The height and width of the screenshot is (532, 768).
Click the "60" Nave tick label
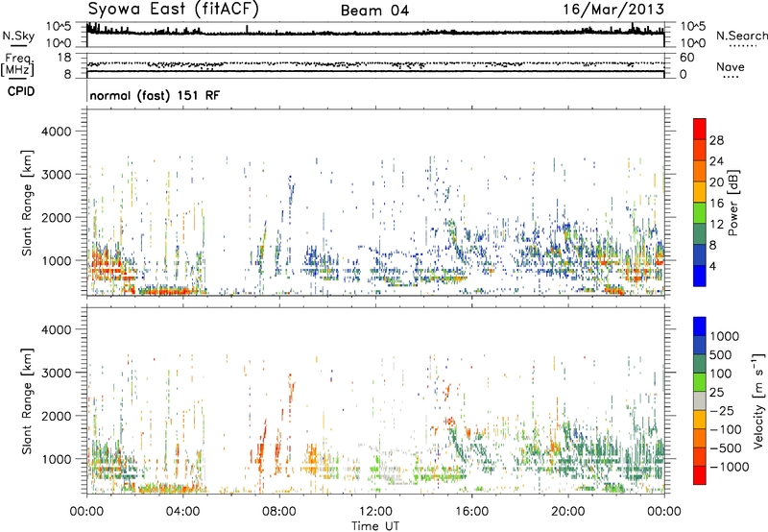click(686, 58)
